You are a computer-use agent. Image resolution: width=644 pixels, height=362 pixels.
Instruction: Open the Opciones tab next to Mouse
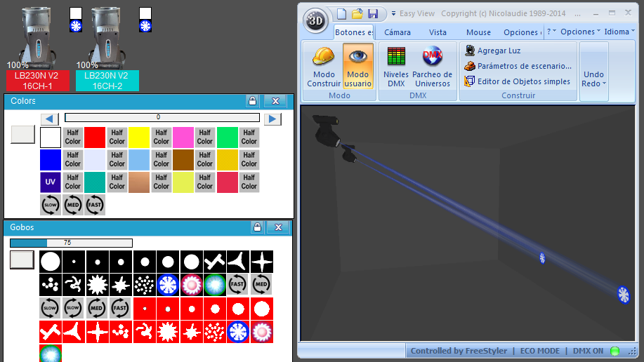coord(522,32)
